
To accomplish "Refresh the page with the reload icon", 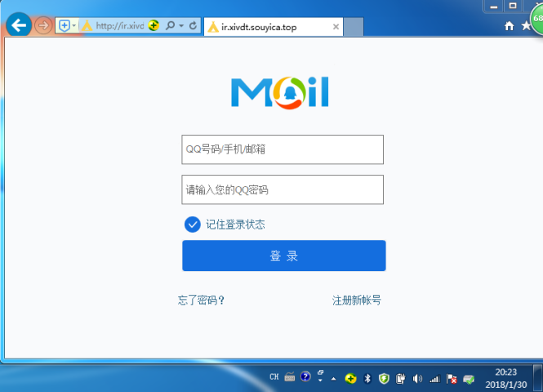I will [x=193, y=25].
